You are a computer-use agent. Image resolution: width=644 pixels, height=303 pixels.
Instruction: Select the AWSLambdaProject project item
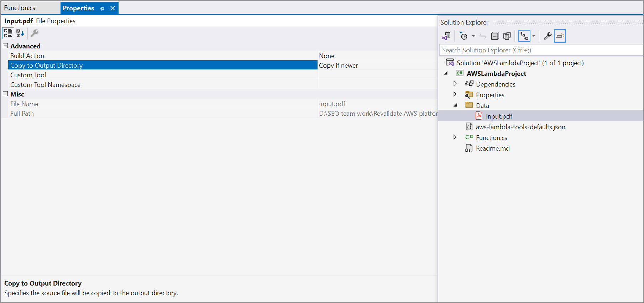[x=496, y=74]
